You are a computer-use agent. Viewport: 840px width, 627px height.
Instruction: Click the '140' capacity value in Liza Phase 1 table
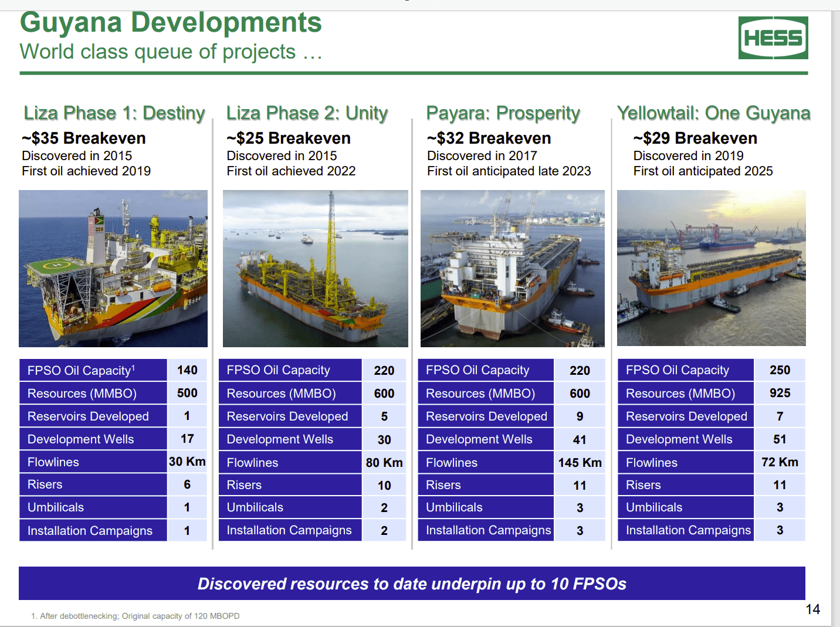(x=187, y=370)
